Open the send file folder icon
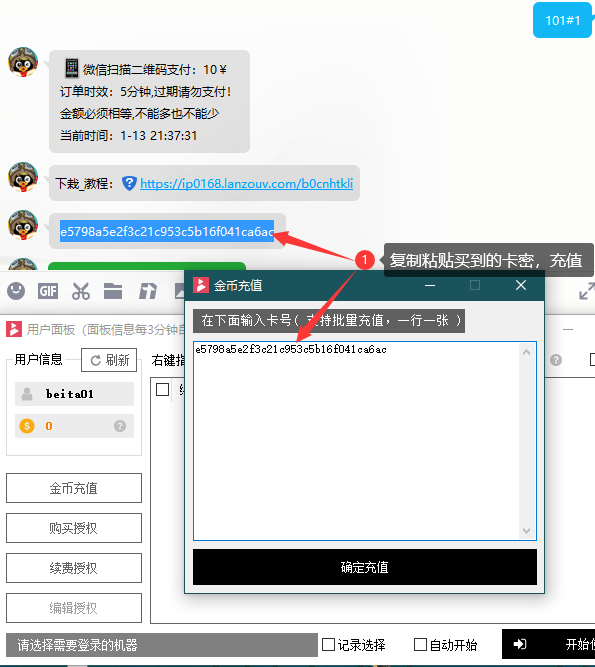 [x=113, y=291]
